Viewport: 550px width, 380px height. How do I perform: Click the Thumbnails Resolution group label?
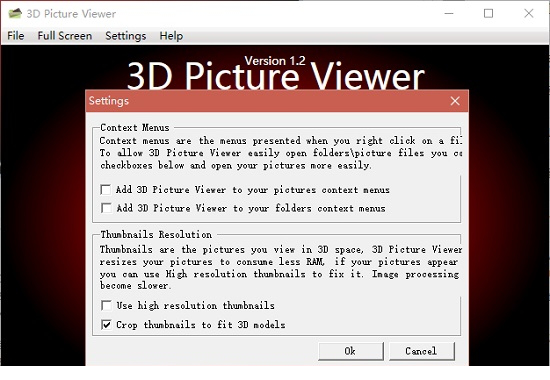156,234
